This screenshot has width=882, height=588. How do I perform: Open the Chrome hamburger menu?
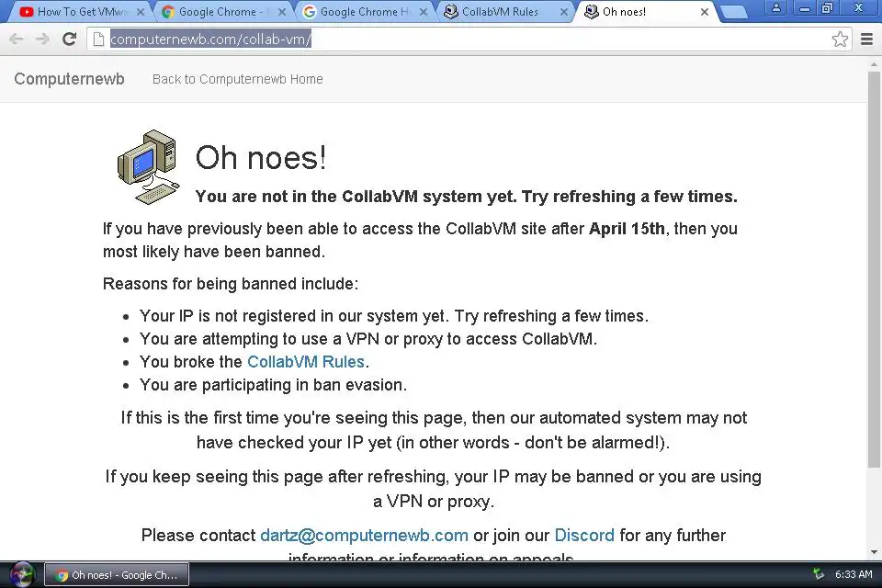pos(866,39)
